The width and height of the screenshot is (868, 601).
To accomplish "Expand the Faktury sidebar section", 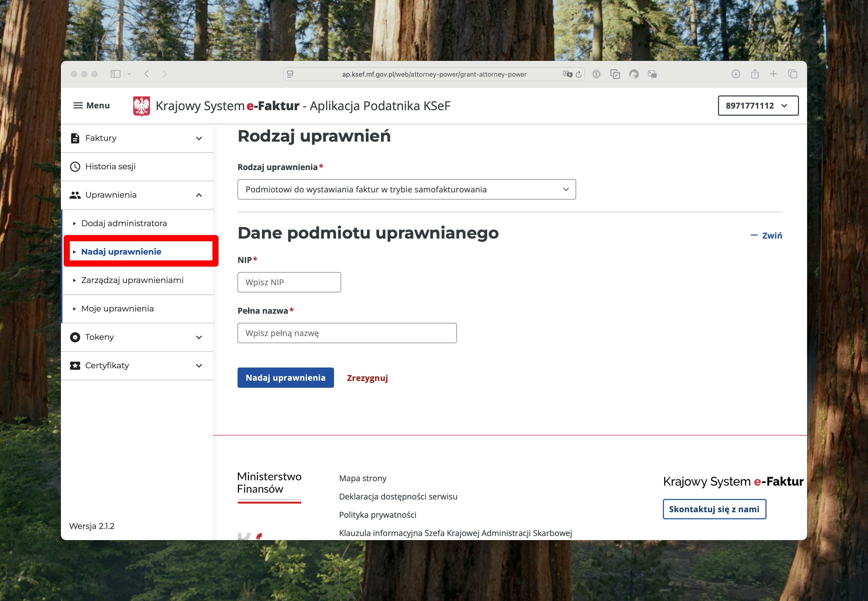I will (199, 138).
